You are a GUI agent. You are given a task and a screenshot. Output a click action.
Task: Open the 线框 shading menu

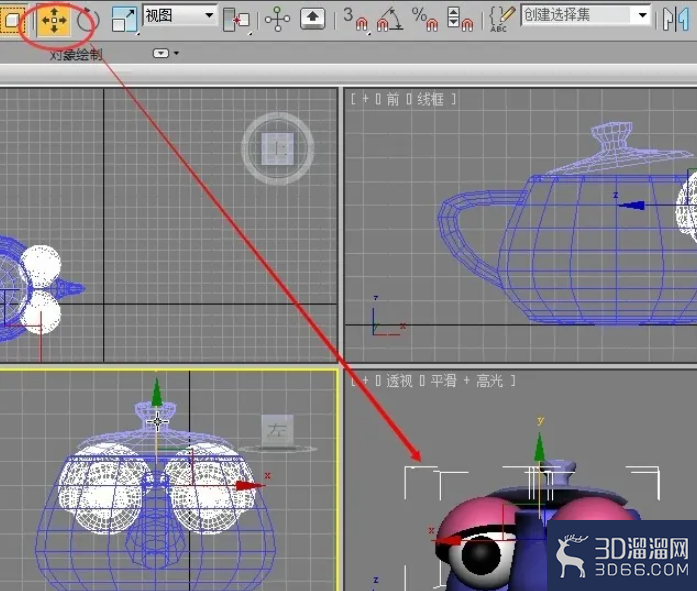tap(430, 99)
